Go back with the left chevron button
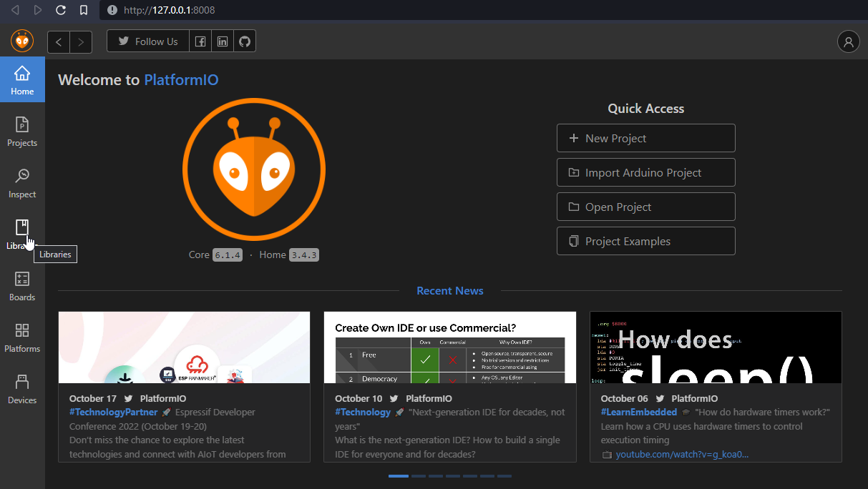Image resolution: width=868 pixels, height=489 pixels. [x=59, y=42]
